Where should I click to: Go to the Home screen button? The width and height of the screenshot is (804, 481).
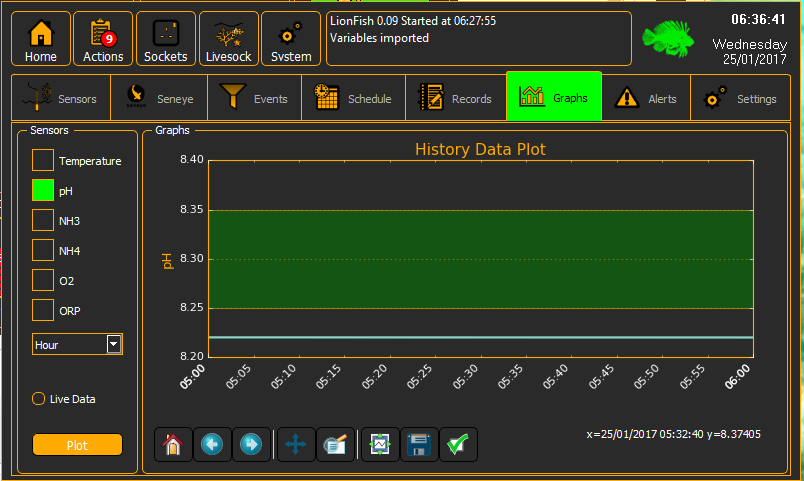pyautogui.click(x=41, y=39)
